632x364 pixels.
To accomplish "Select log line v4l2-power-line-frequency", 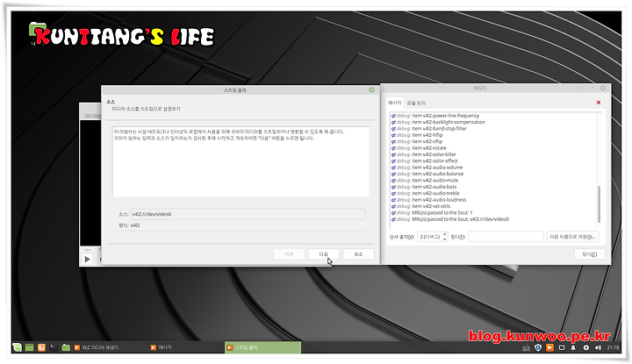I will tap(435, 116).
